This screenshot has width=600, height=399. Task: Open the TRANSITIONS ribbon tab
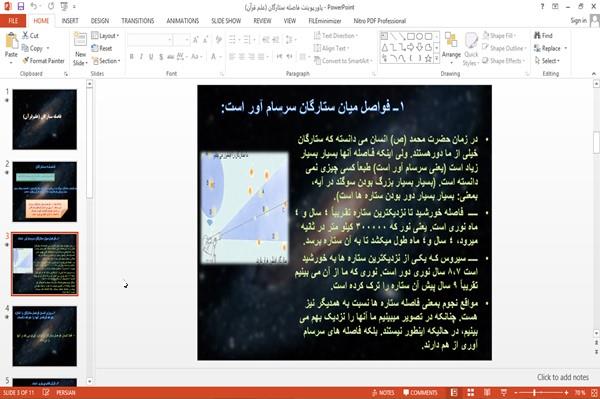pyautogui.click(x=137, y=21)
